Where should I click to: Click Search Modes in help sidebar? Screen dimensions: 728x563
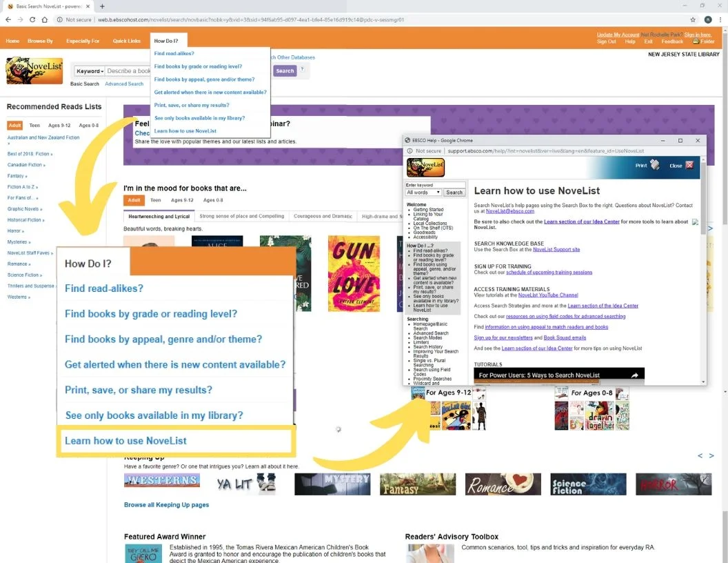point(427,337)
